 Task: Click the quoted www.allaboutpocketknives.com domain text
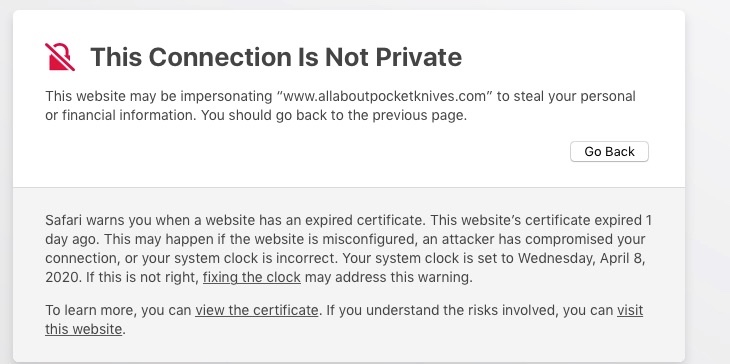tap(385, 97)
